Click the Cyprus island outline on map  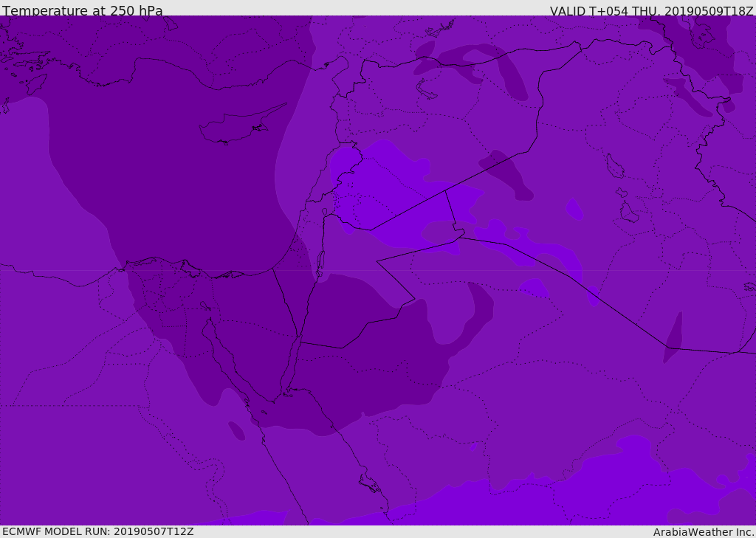point(243,125)
